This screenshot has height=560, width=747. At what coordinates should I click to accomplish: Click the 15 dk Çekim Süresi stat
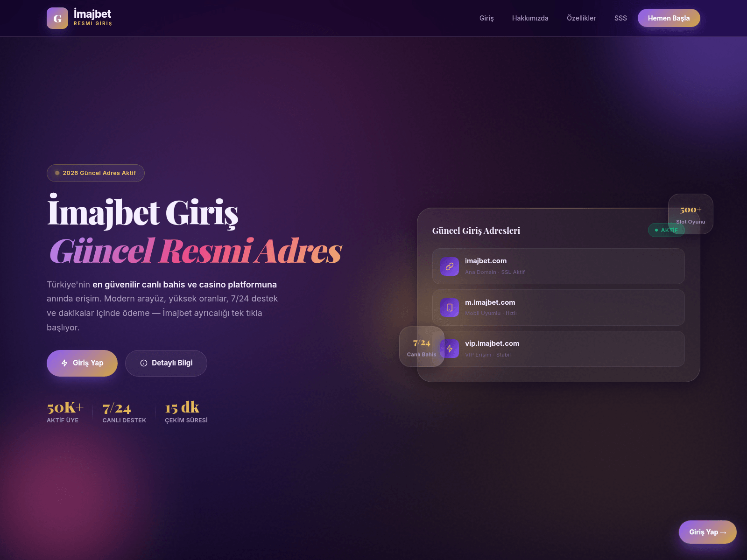pos(186,411)
